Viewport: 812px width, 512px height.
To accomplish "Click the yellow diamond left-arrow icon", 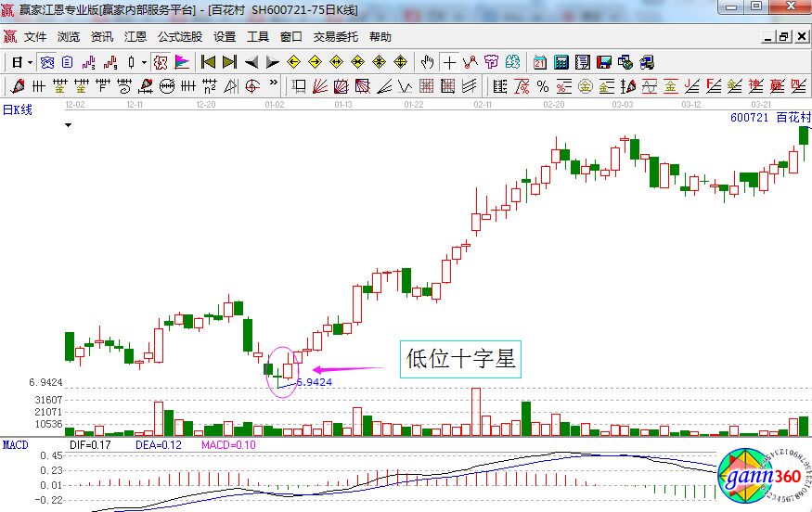I will click(x=293, y=62).
